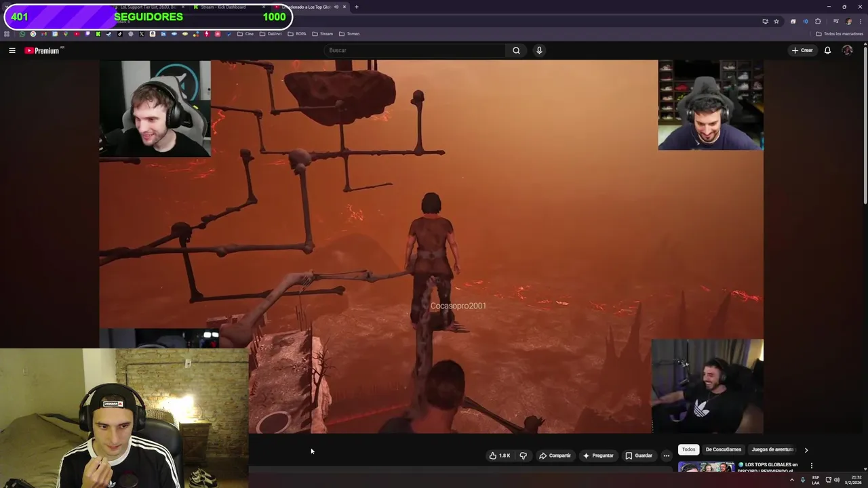
Task: Open Gmail bookmark icon
Action: pos(44,34)
